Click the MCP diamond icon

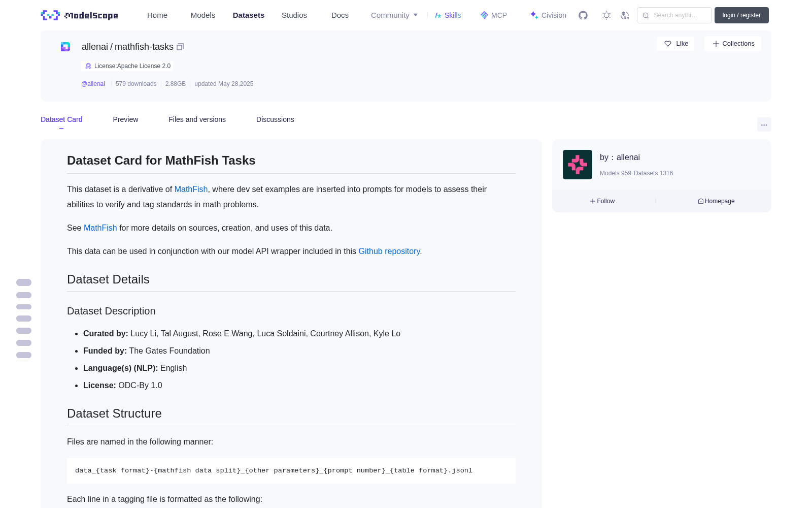(x=484, y=15)
